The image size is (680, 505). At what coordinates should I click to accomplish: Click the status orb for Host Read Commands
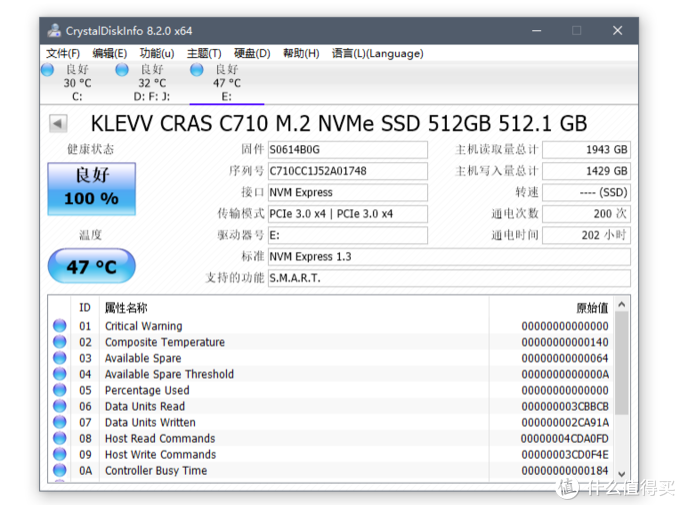[x=59, y=438]
